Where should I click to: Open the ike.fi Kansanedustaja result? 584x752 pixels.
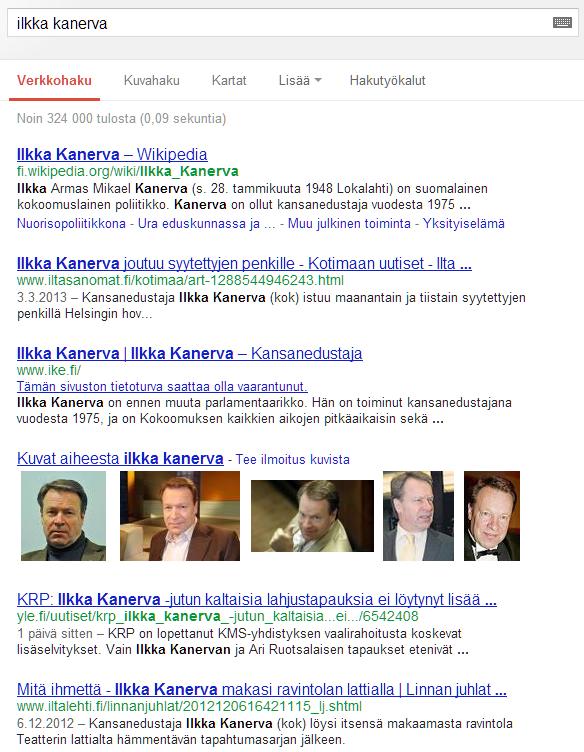(x=189, y=353)
